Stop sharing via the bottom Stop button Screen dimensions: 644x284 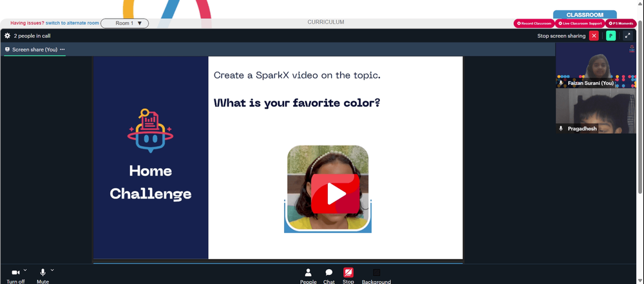coord(348,276)
